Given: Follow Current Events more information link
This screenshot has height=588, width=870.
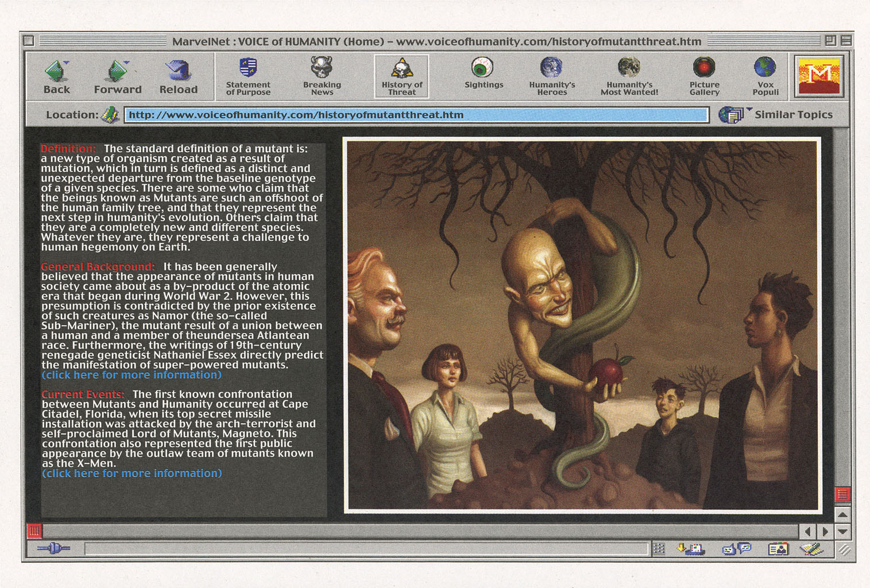Looking at the screenshot, I should point(132,474).
